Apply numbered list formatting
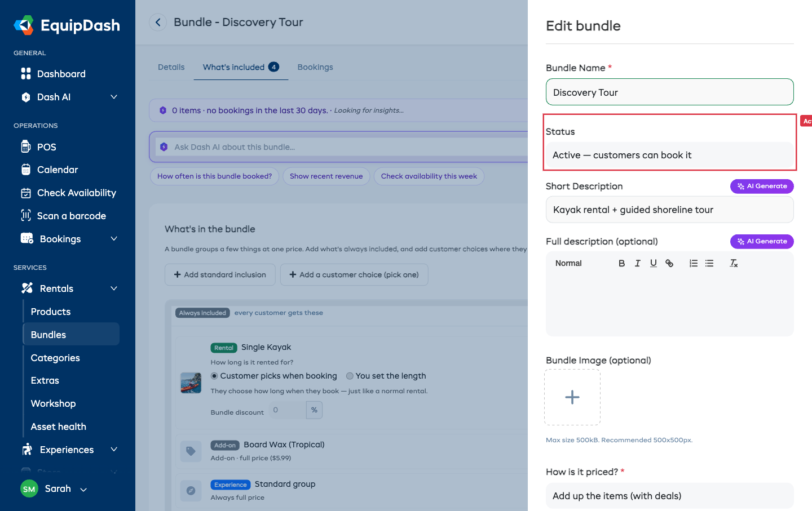Viewport: 812px width, 511px height. click(694, 263)
